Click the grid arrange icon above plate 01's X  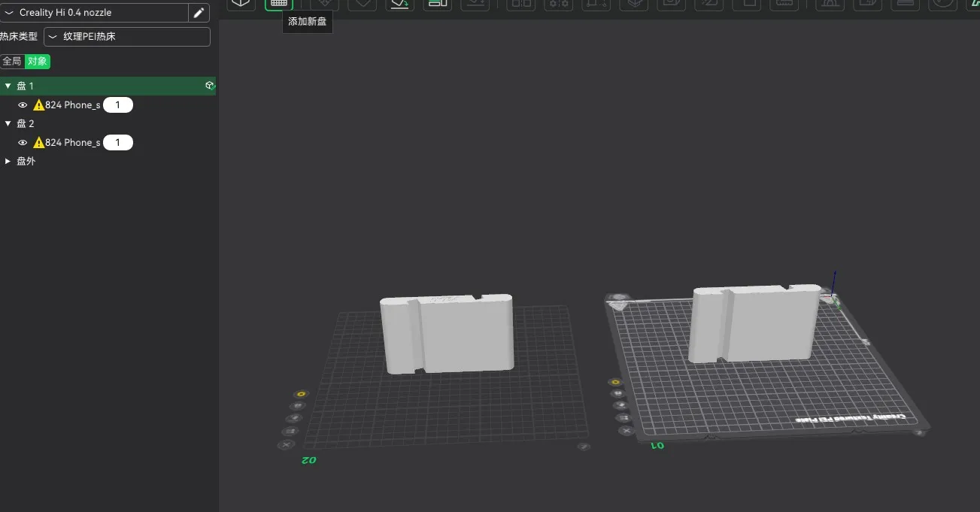pyautogui.click(x=623, y=418)
